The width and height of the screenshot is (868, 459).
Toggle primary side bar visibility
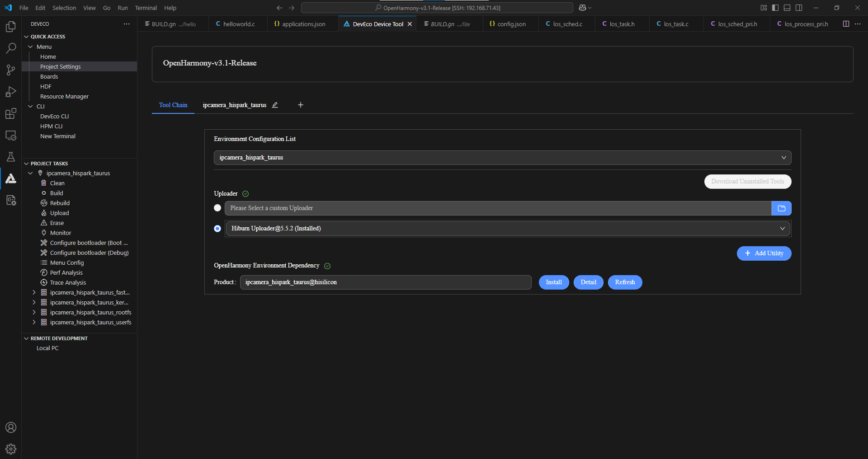click(775, 8)
